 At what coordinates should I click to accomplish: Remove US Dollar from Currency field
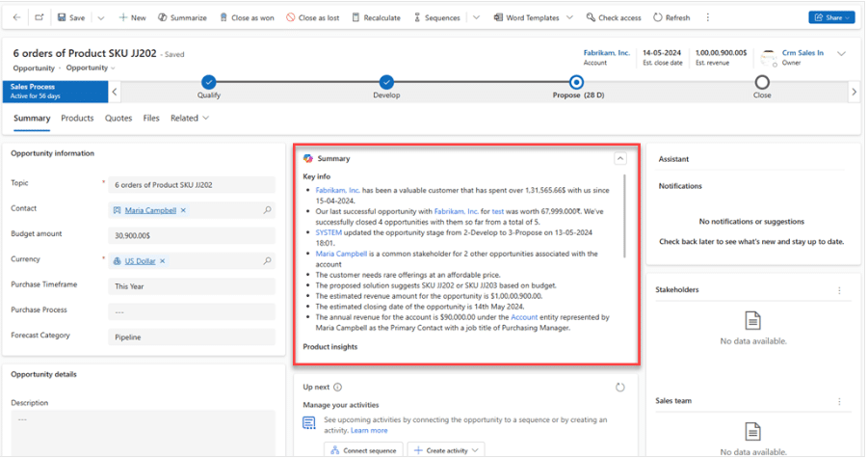coord(163,261)
